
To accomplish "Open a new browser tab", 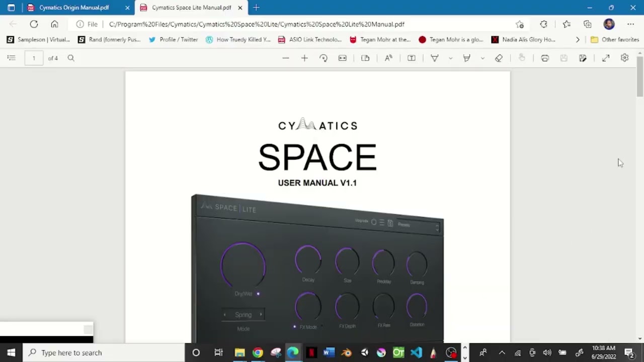I will point(256,8).
